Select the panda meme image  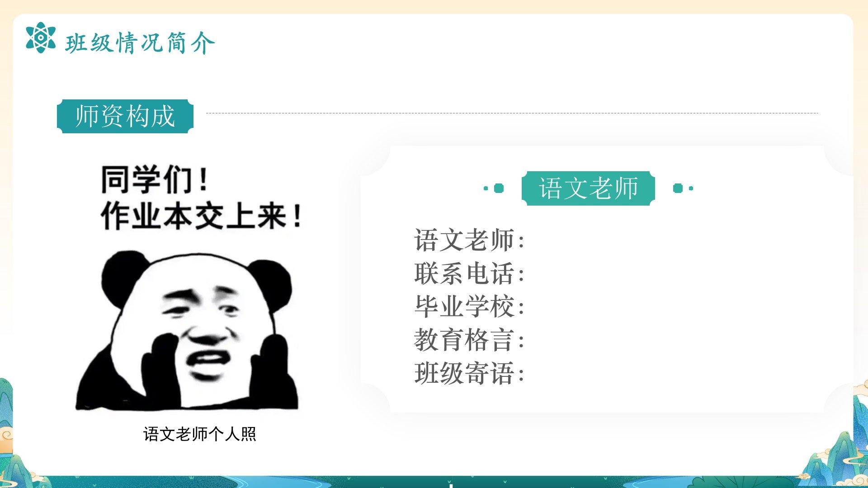[188, 287]
